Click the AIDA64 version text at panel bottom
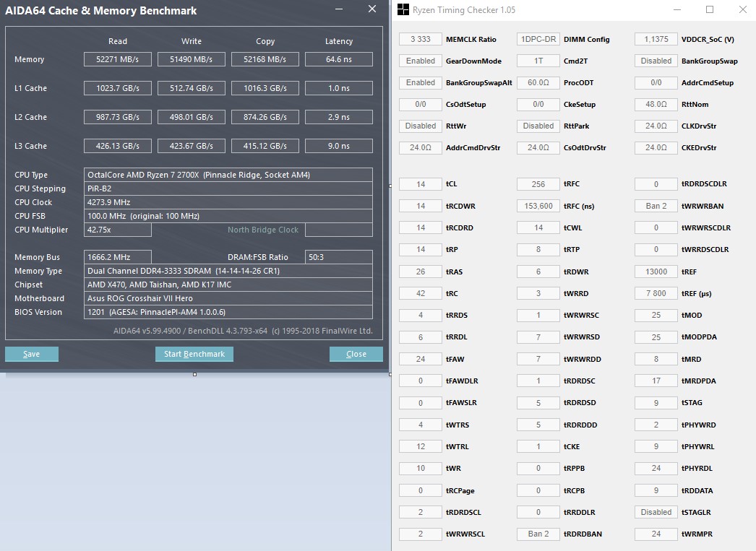Image resolution: width=756 pixels, height=551 pixels. (243, 331)
